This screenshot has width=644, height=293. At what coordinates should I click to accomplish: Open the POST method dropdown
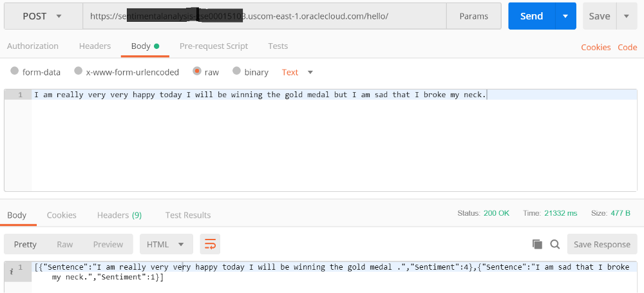[43, 16]
